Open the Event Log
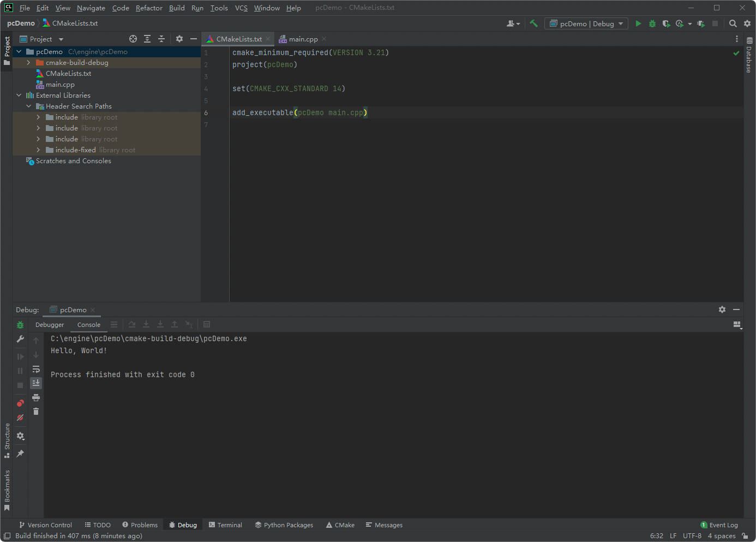This screenshot has width=756, height=542. (719, 525)
